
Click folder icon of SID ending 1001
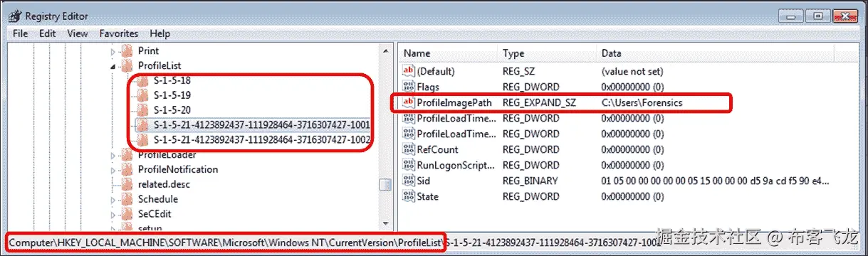point(142,125)
